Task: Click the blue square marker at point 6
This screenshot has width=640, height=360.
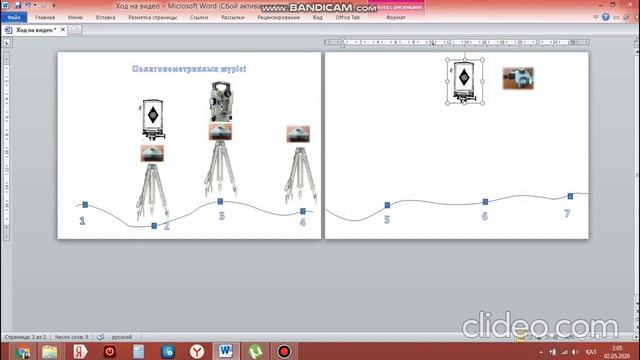Action: 485,202
